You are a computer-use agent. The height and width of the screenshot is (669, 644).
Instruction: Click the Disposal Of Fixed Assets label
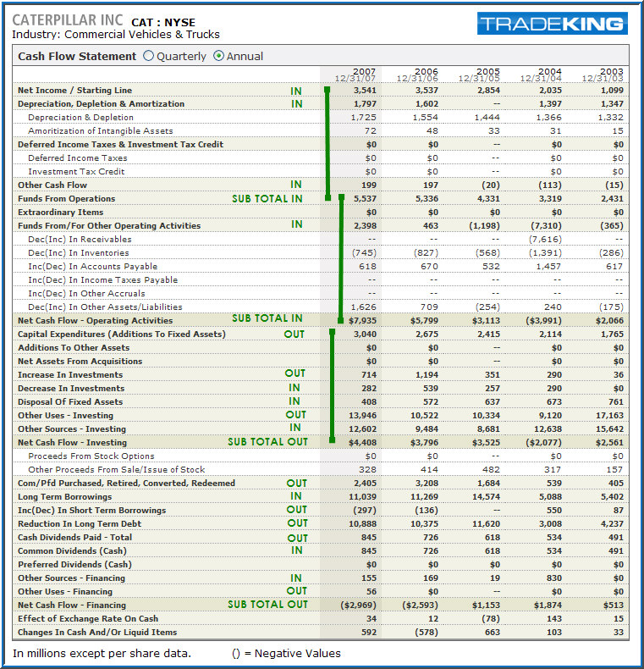tap(70, 402)
